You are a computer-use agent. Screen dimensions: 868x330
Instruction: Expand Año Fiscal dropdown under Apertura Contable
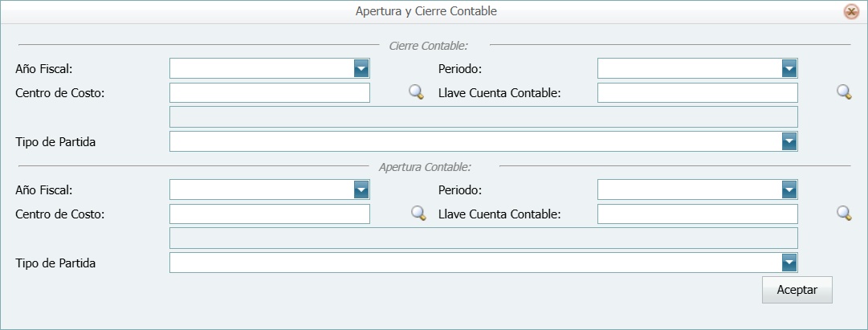click(361, 189)
